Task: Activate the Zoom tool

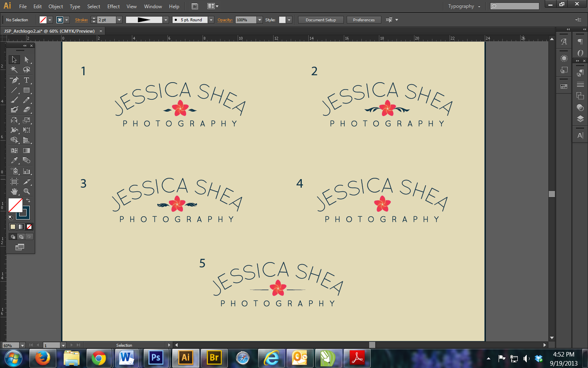Action: point(27,191)
